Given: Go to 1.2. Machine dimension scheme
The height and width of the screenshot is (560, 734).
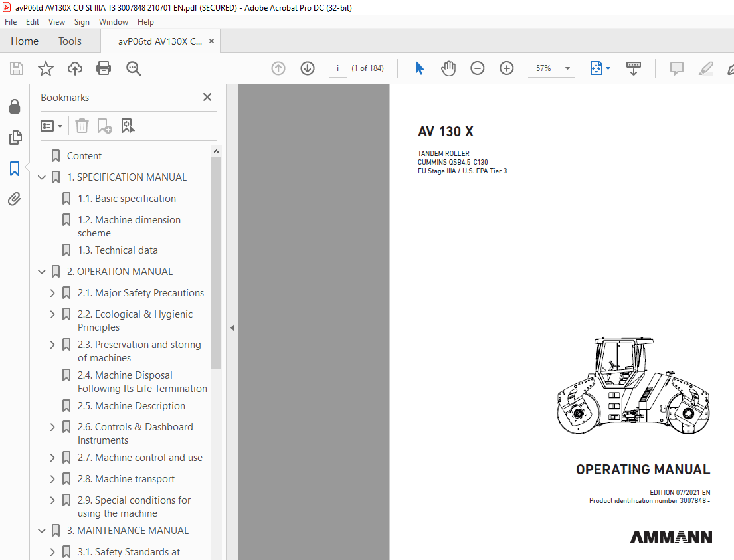Looking at the screenshot, I should 130,226.
